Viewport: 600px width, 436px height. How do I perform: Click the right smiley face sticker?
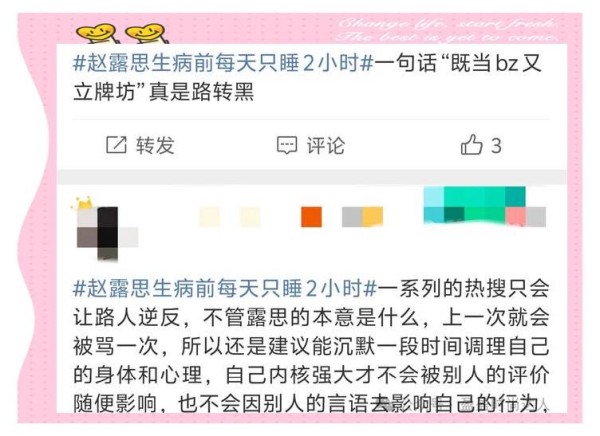pyautogui.click(x=147, y=33)
